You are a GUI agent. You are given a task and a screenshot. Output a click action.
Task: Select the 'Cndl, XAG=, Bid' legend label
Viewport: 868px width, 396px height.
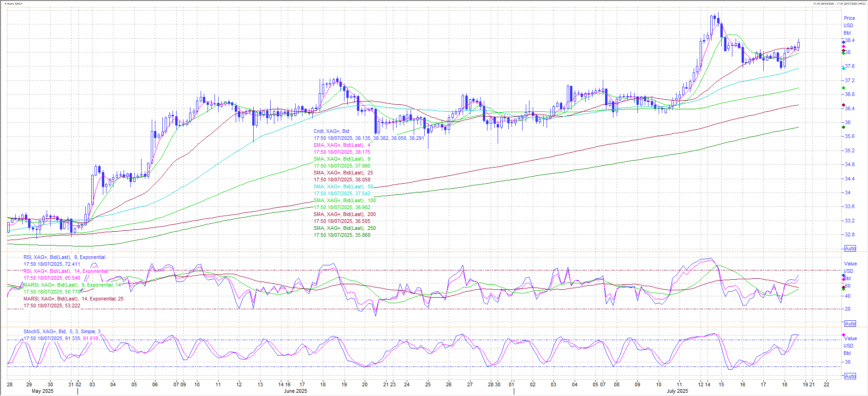[331, 131]
